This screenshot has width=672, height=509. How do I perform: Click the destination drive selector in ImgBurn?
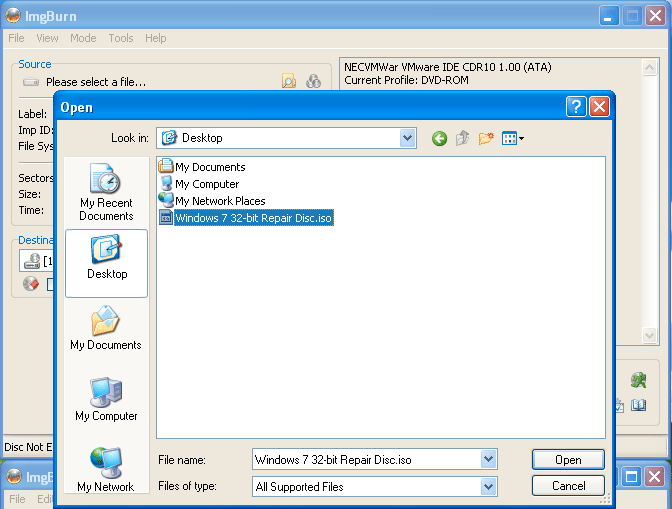[36, 261]
